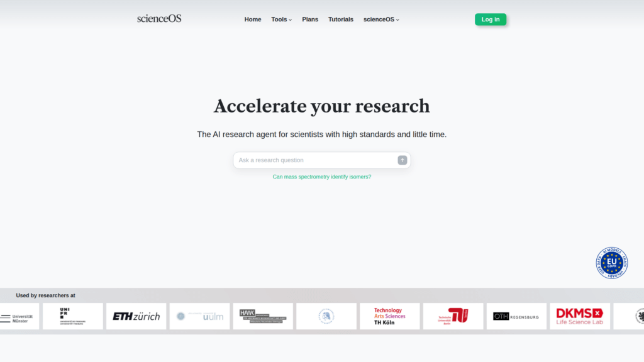The width and height of the screenshot is (644, 362).
Task: Click the submit arrow in the search box
Action: 402,160
